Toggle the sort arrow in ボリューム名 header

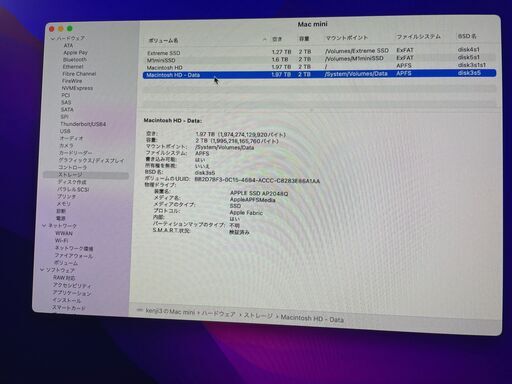[265, 40]
